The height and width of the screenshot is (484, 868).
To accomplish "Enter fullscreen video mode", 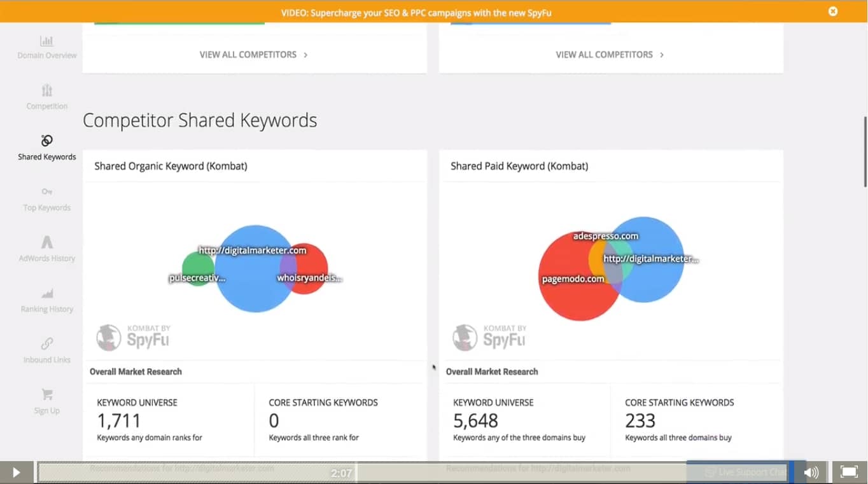I will pyautogui.click(x=850, y=472).
